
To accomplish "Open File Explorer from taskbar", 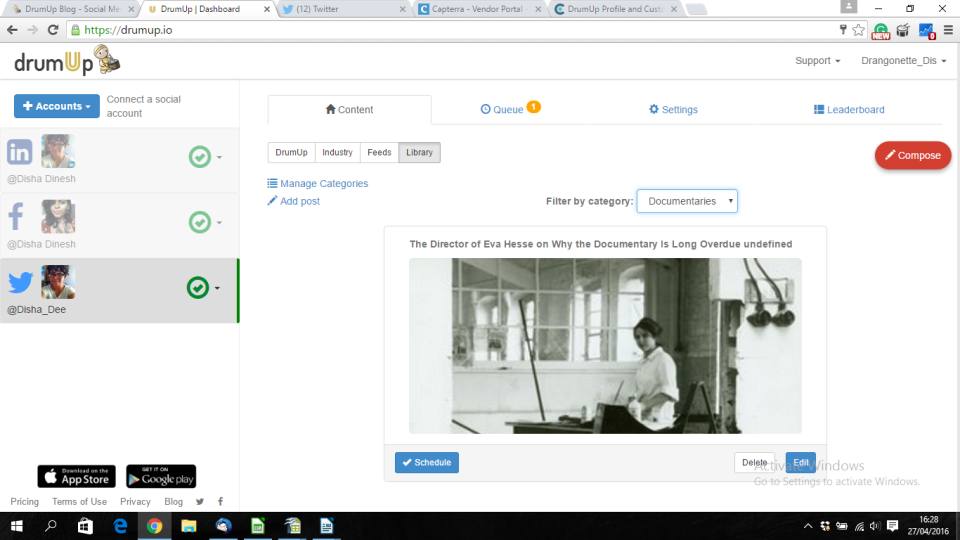I will (189, 526).
